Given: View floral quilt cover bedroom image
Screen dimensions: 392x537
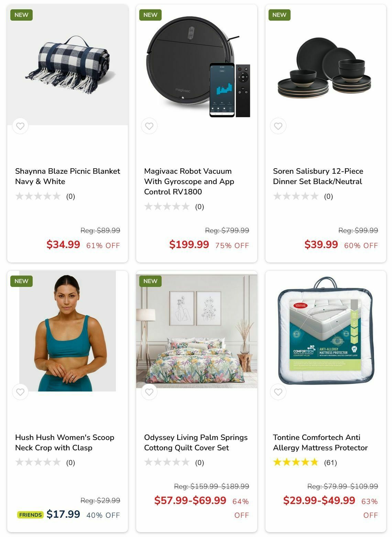Looking at the screenshot, I should click(197, 331).
